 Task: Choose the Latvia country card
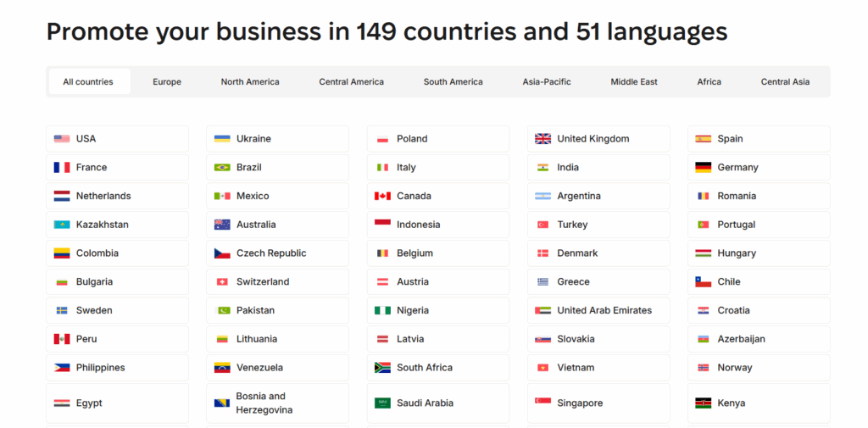(438, 339)
